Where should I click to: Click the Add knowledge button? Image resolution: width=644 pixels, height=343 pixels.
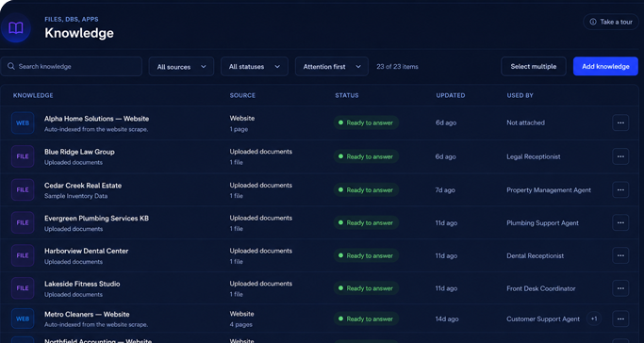coord(605,67)
